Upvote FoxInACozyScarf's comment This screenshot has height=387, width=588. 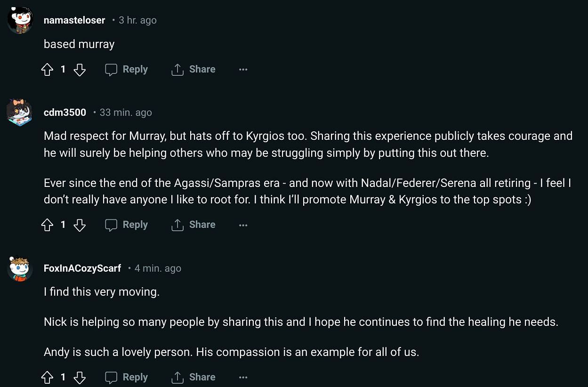pyautogui.click(x=48, y=377)
